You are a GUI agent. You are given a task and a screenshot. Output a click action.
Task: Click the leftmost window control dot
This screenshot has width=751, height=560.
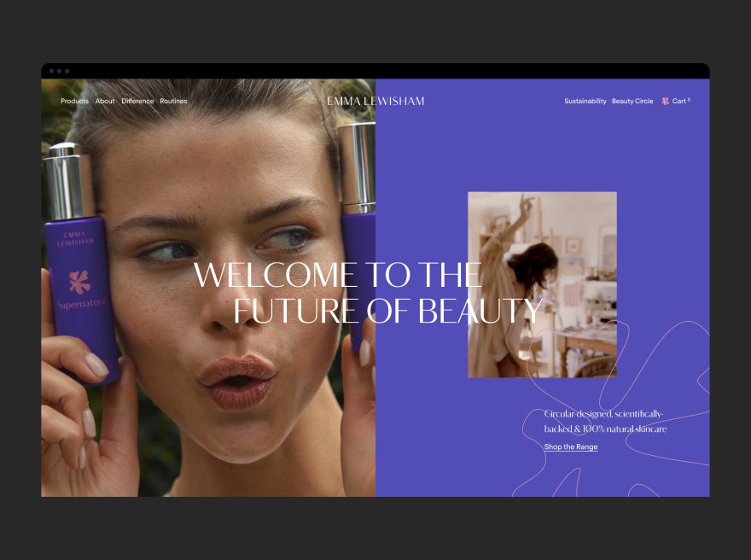[52, 71]
